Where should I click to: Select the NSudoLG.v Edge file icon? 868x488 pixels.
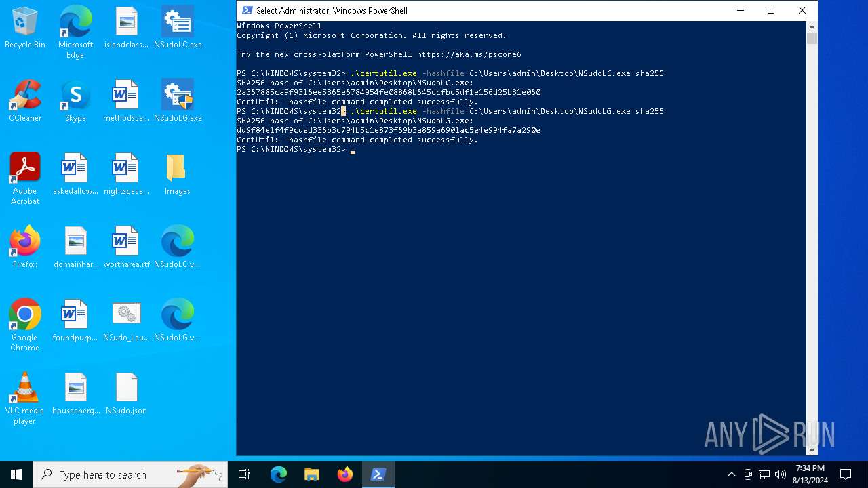point(177,321)
